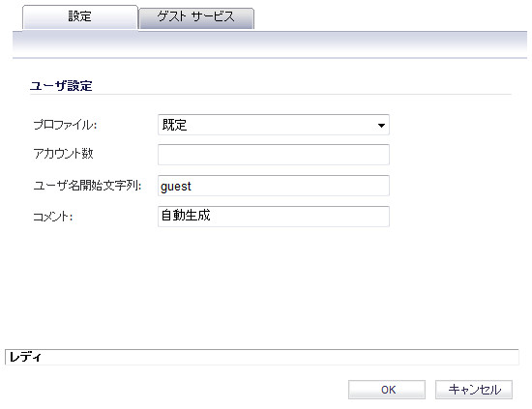The height and width of the screenshot is (409, 532).
Task: Open the ゲスト サービス tab
Action: (x=196, y=18)
